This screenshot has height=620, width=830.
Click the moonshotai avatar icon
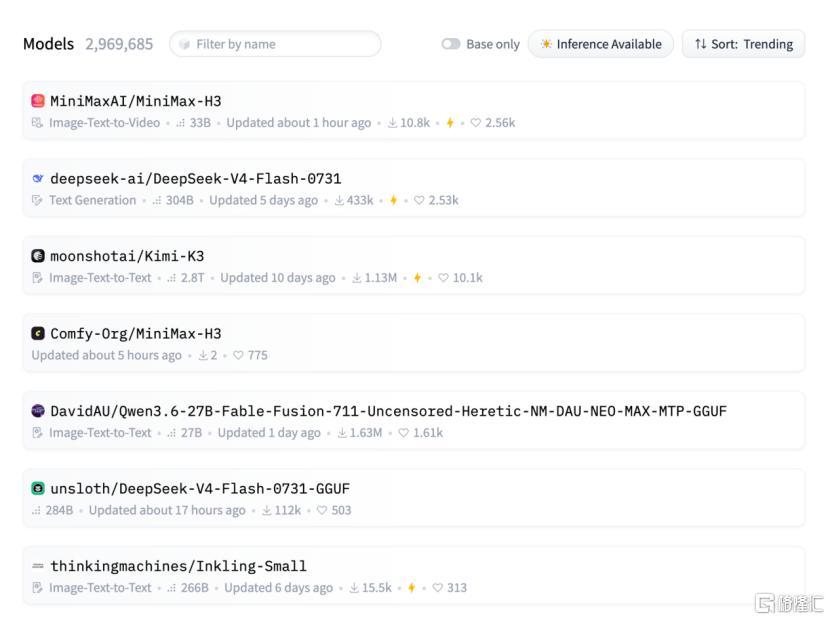[38, 256]
